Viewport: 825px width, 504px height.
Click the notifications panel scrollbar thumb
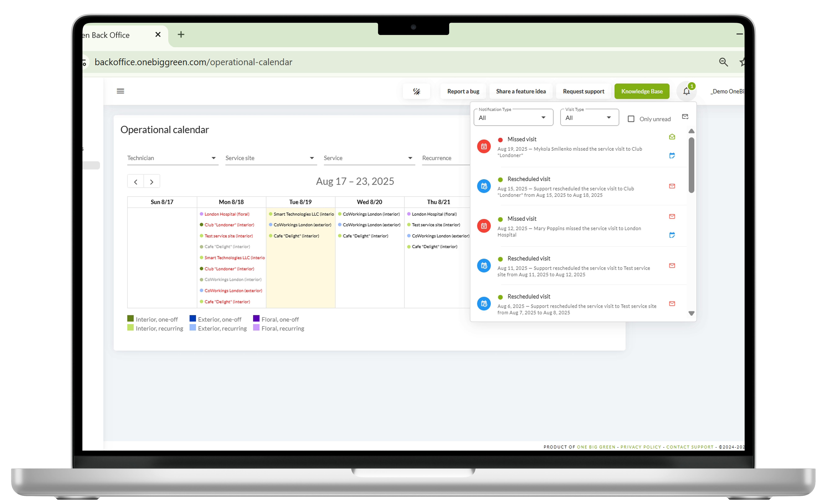691,165
